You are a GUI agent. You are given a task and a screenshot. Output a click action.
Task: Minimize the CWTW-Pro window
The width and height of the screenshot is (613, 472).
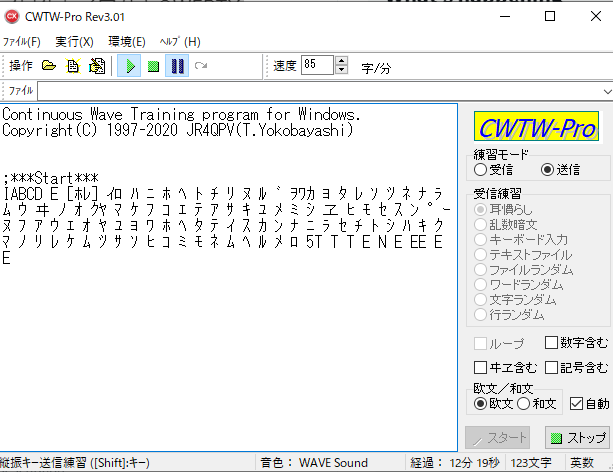click(x=505, y=16)
